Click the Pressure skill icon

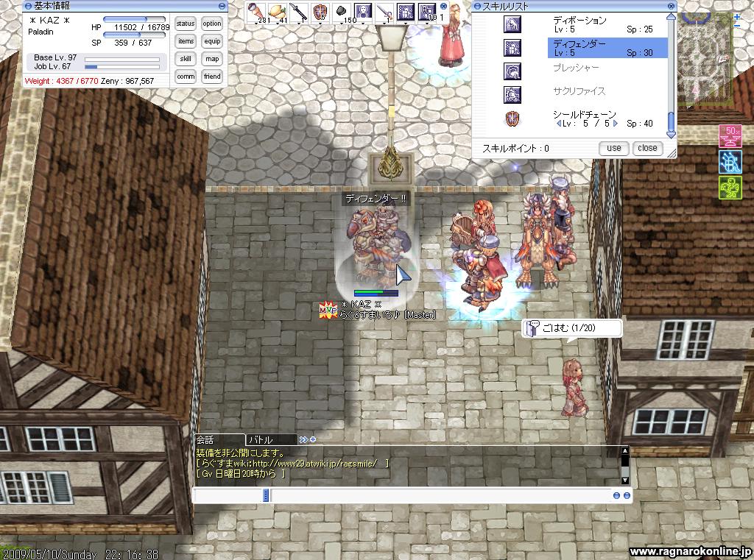click(x=512, y=71)
